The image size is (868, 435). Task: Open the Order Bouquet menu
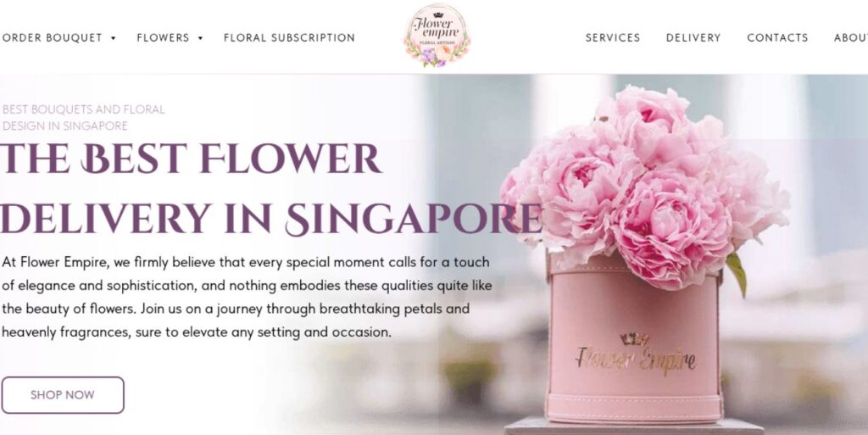(52, 37)
